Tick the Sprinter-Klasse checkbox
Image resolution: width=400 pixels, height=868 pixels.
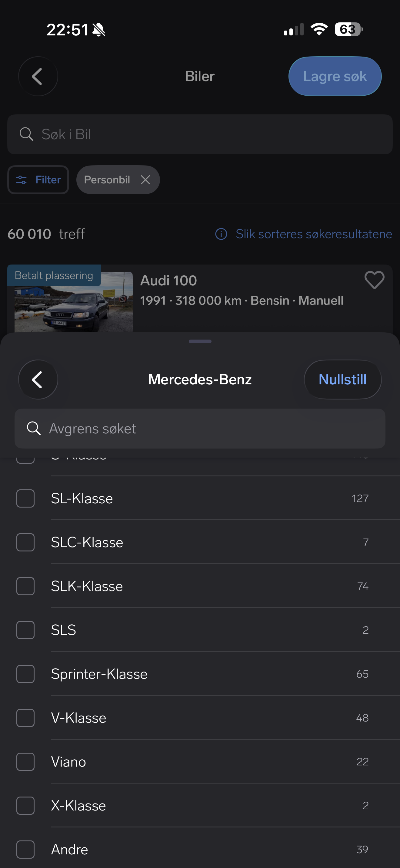point(25,674)
